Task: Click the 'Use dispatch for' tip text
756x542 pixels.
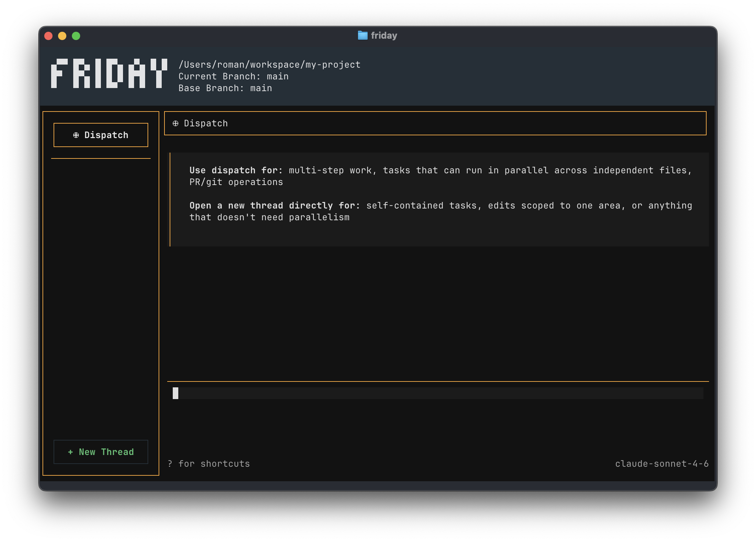Action: click(236, 170)
